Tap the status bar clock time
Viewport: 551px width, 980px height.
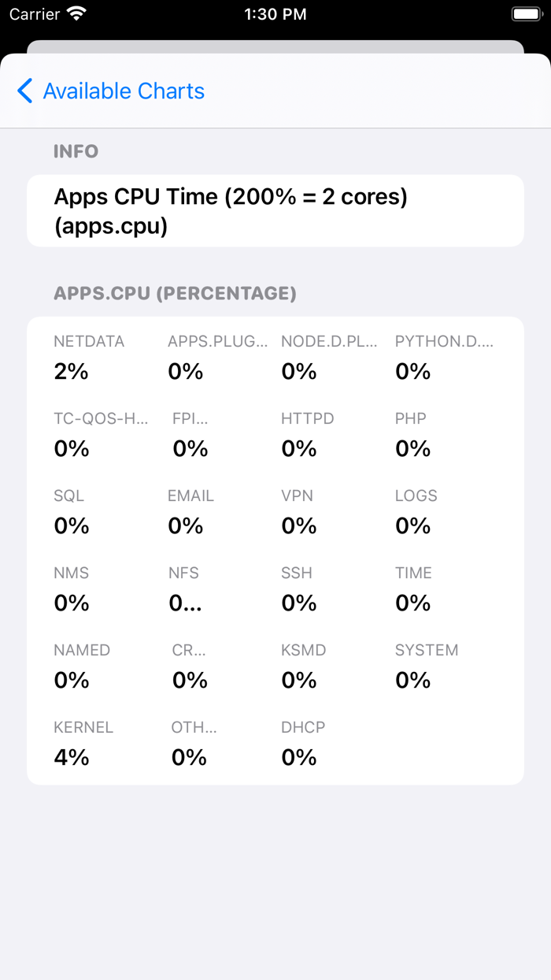275,14
